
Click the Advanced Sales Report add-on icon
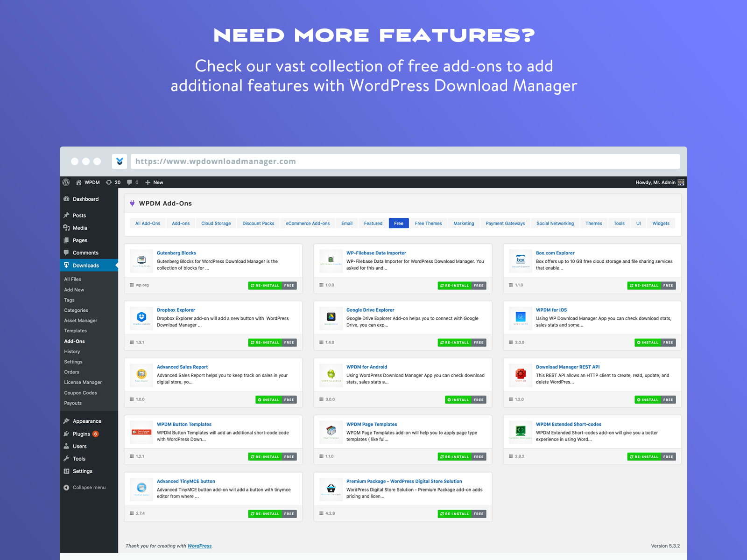pos(141,375)
